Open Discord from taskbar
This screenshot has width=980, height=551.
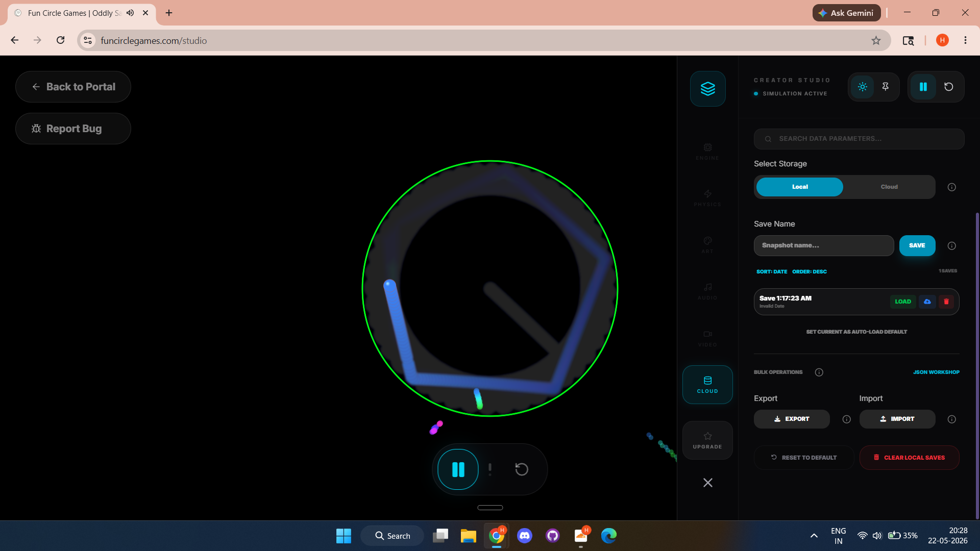(x=525, y=536)
